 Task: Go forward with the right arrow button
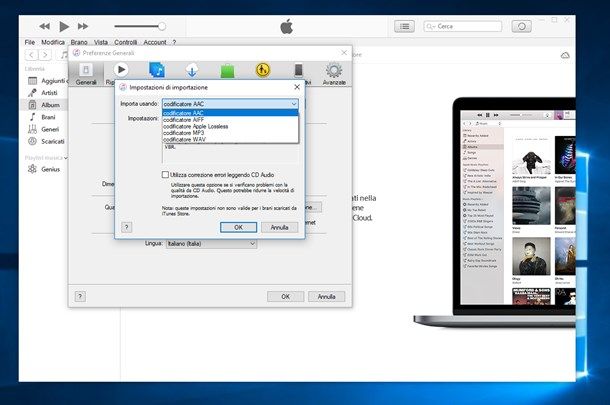coord(45,55)
